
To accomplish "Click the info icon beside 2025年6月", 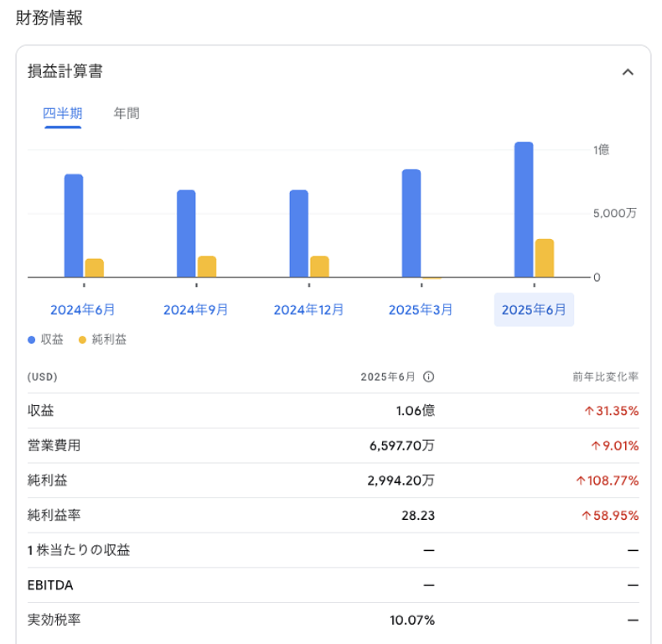I will click(428, 377).
